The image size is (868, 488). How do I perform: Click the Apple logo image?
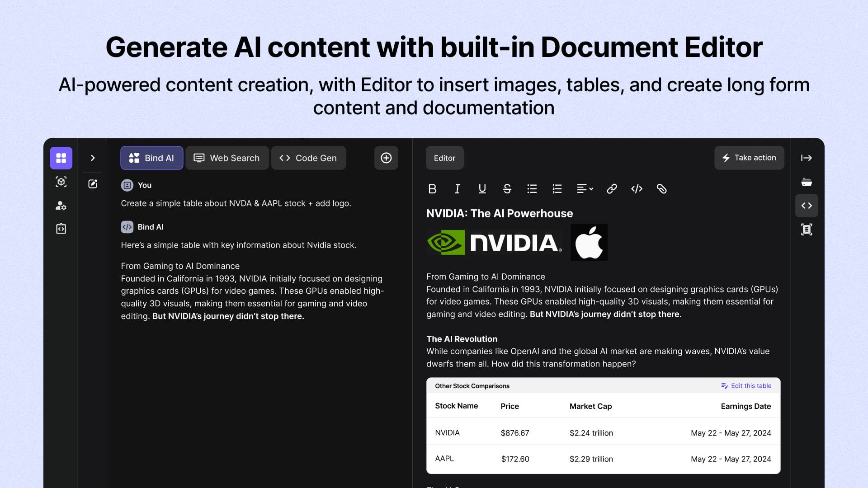(589, 243)
